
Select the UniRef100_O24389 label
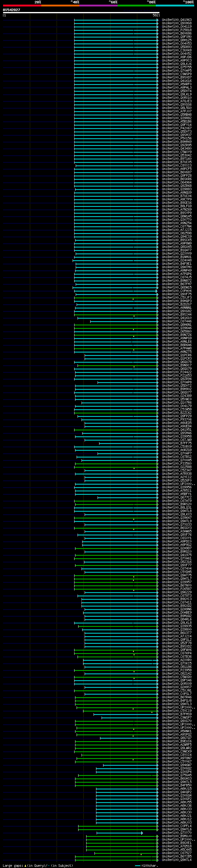[177, 396]
